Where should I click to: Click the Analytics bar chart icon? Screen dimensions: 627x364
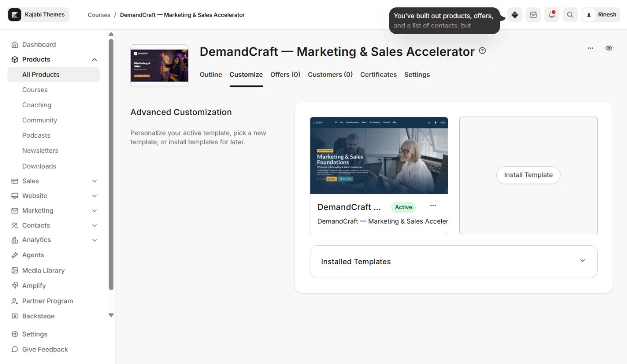click(x=15, y=240)
